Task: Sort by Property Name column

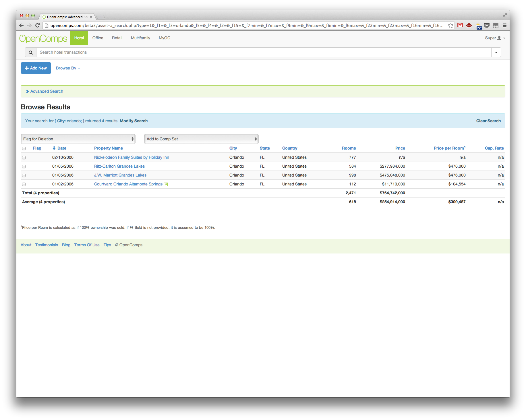Action: click(109, 148)
